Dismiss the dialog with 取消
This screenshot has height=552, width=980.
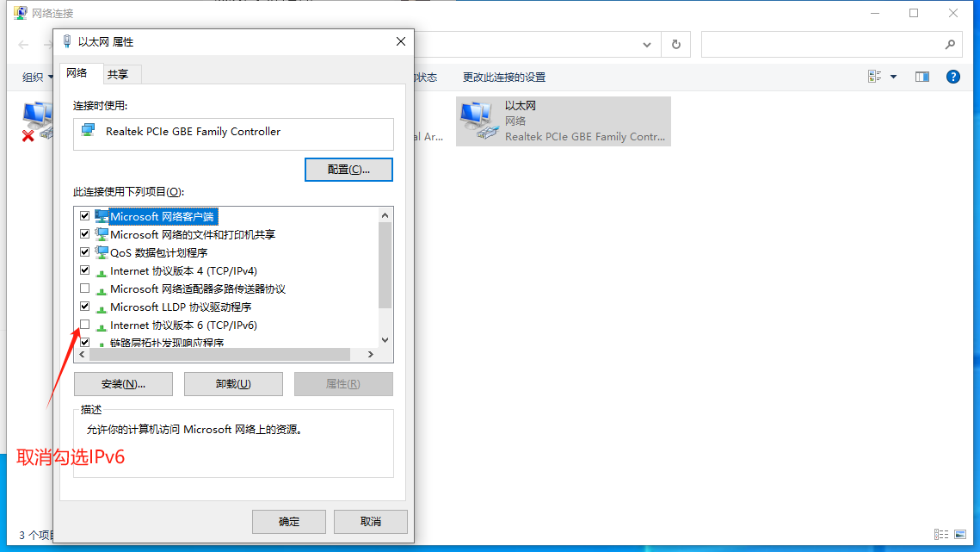[x=371, y=521]
